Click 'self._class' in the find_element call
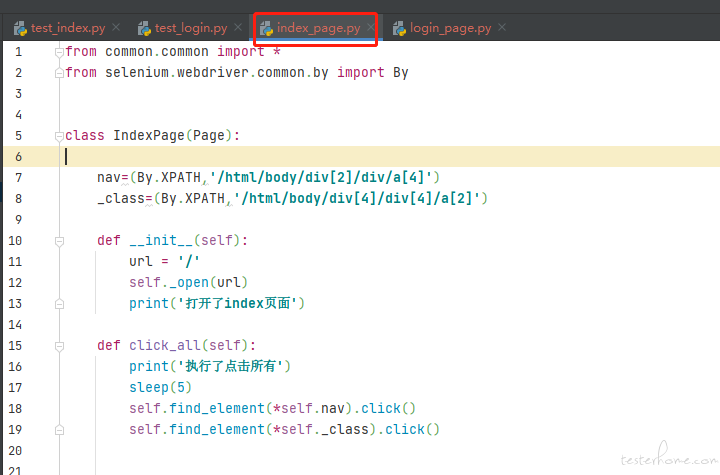Viewport: 720px width, 475px height. coord(324,430)
